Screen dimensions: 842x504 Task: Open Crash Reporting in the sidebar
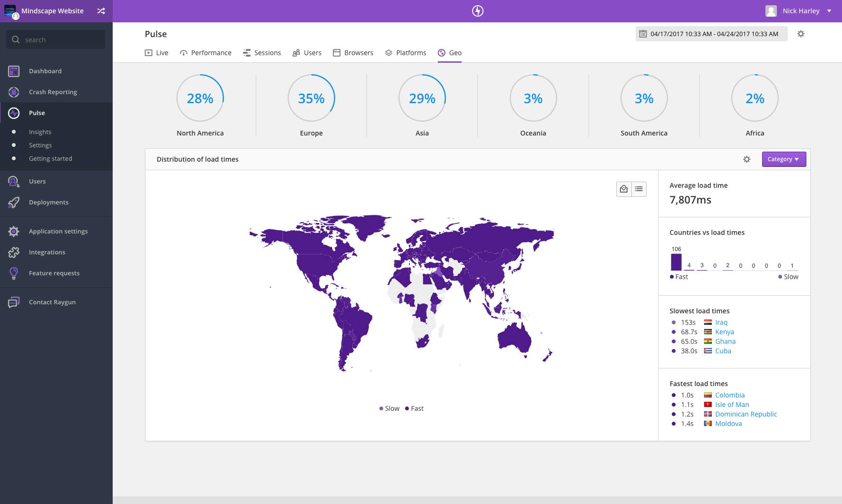pyautogui.click(x=53, y=92)
